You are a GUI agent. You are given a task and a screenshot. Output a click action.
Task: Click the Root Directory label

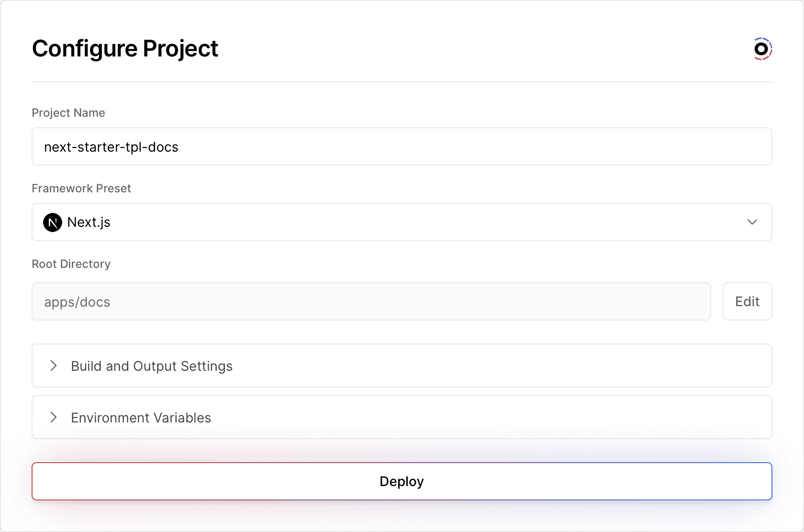[x=71, y=264]
